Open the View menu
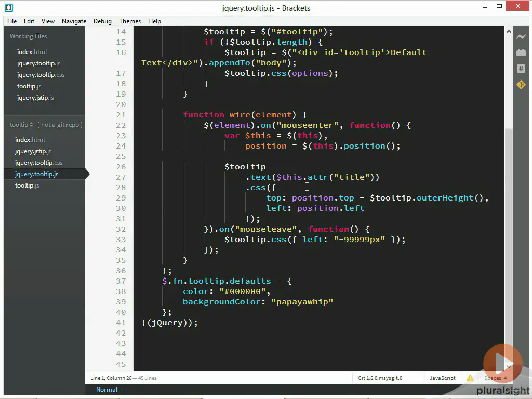This screenshot has height=399, width=532. pos(48,21)
